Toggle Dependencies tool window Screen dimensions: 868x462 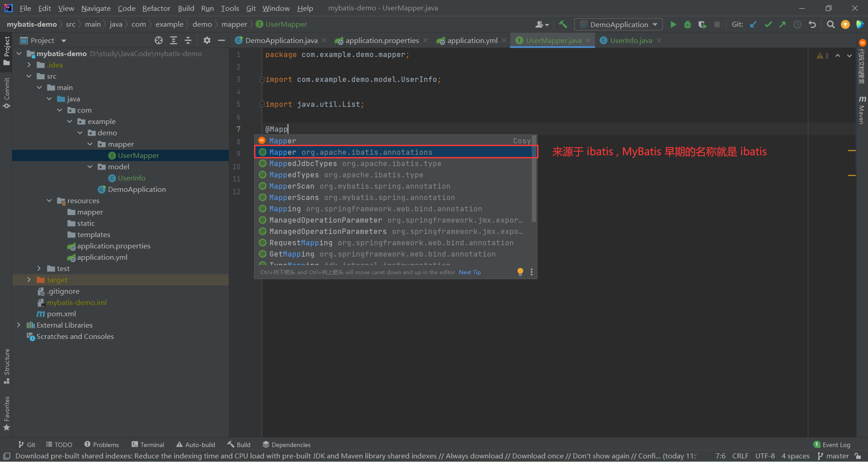286,445
